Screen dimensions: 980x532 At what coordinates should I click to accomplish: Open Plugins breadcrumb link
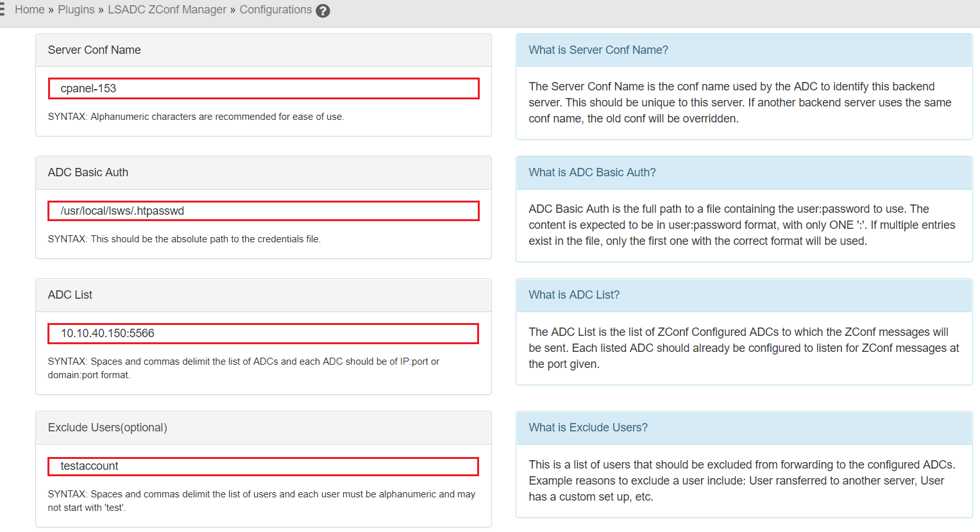click(76, 10)
